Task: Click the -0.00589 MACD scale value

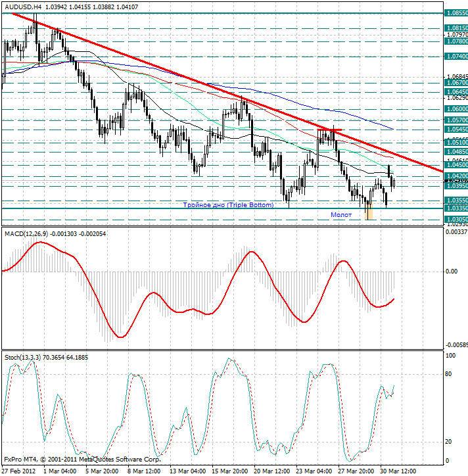Action: tap(456, 345)
